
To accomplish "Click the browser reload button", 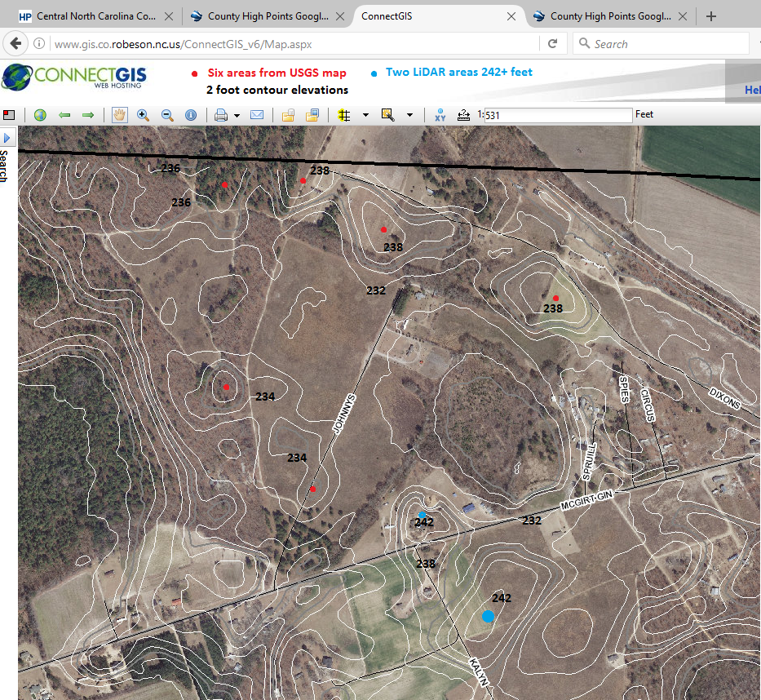I will [x=552, y=44].
